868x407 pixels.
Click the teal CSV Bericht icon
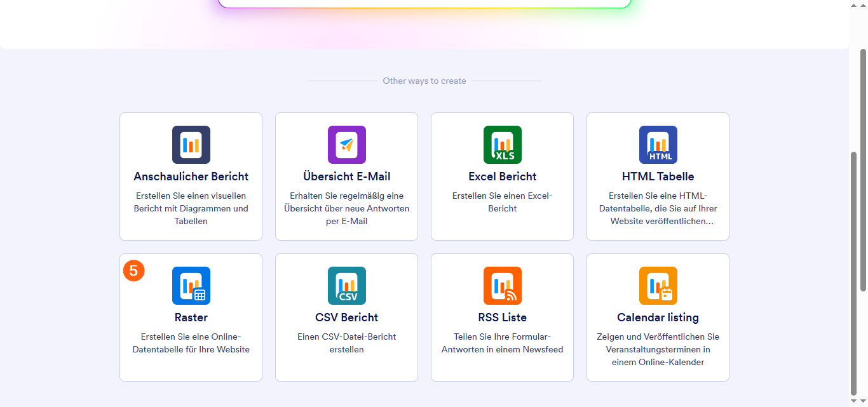[346, 286]
